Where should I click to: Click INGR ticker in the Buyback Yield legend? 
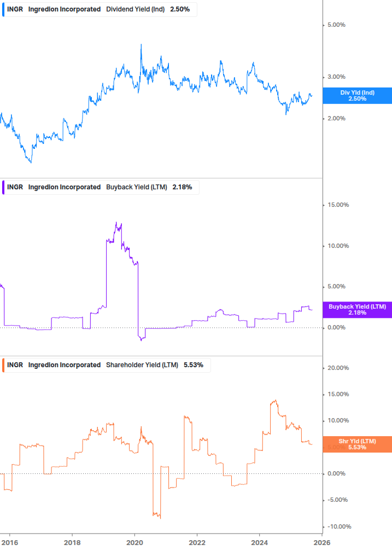point(15,187)
